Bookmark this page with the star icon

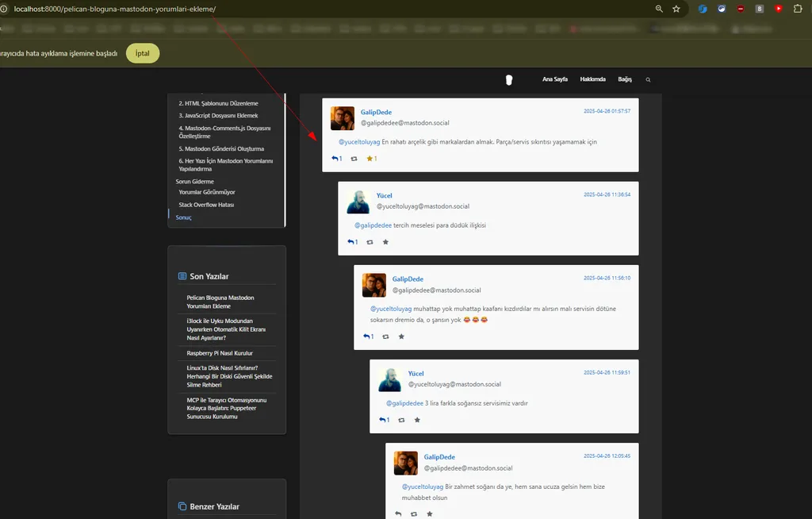(x=676, y=9)
